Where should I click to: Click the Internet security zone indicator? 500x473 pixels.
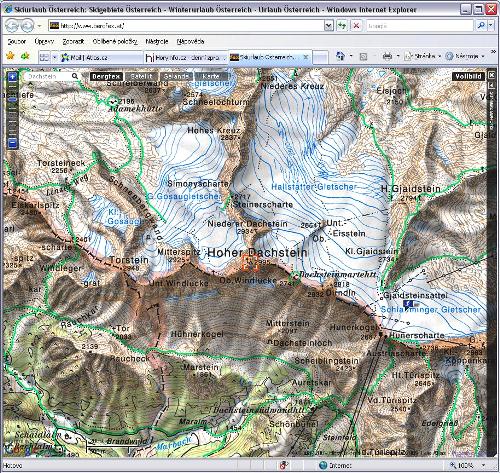335,465
